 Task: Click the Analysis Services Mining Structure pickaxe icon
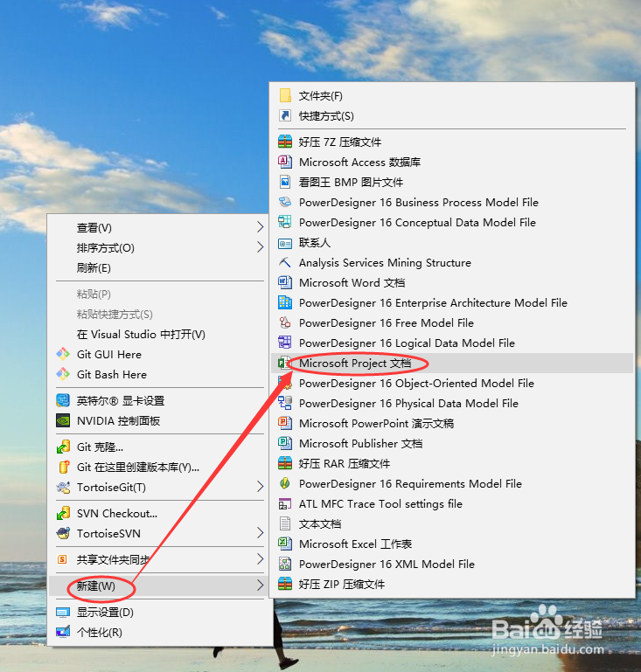[x=285, y=263]
